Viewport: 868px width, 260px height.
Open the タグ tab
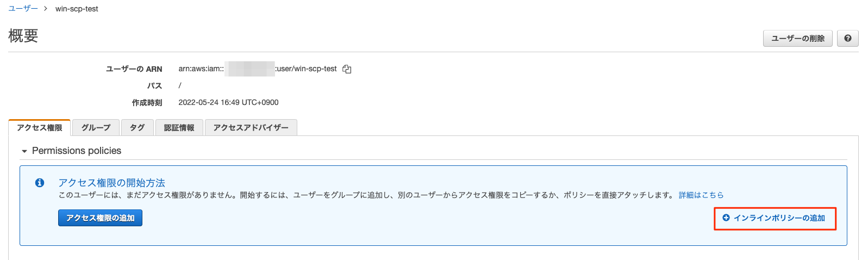point(138,128)
